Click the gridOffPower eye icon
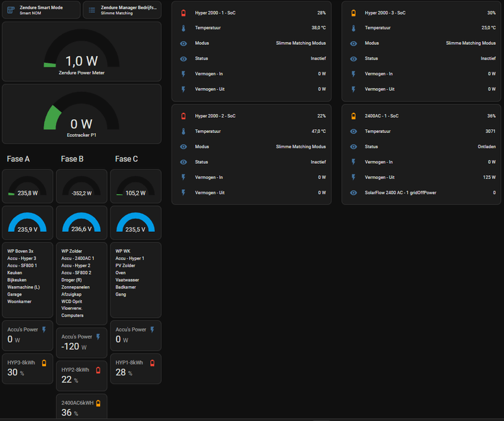 coord(353,193)
